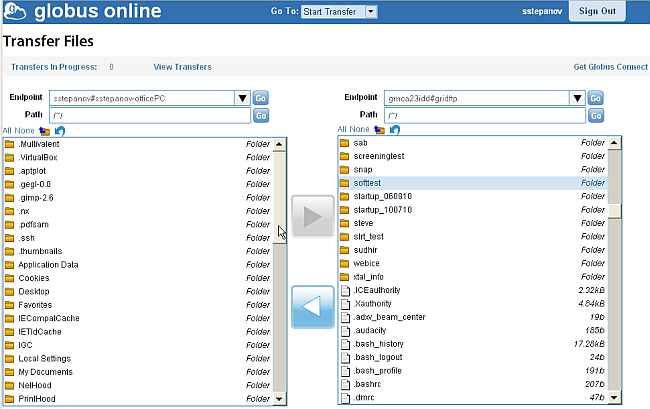Viewport: 650px width, 409px height.
Task: Select the .bashrc file icon
Action: tap(345, 384)
